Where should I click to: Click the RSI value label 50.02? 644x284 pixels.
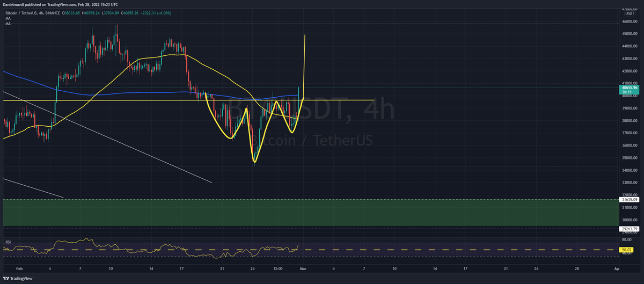(x=627, y=250)
